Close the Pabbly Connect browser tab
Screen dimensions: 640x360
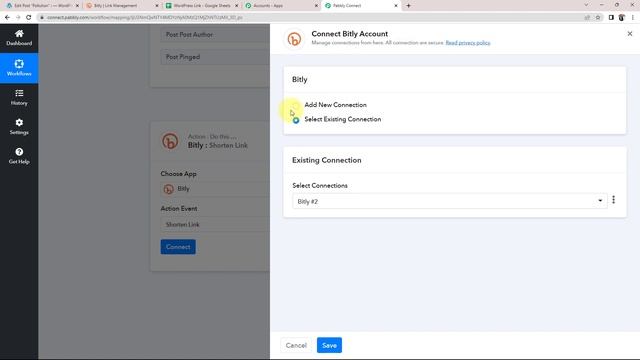point(396,6)
